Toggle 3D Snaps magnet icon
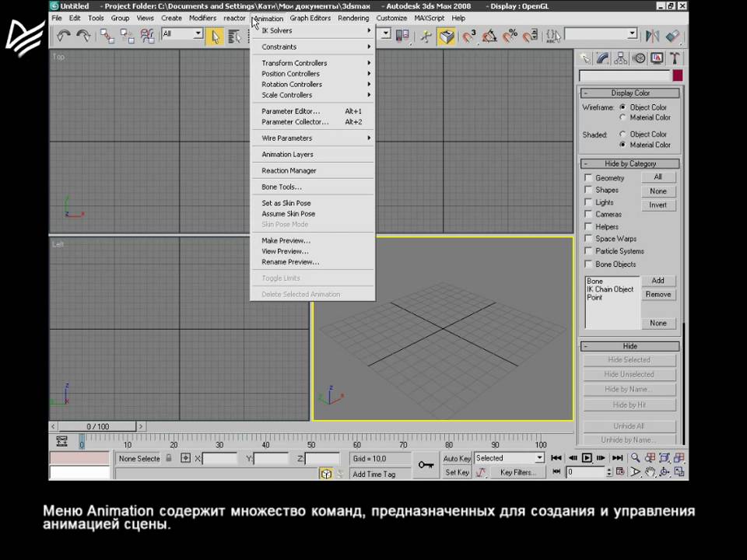 [x=469, y=37]
